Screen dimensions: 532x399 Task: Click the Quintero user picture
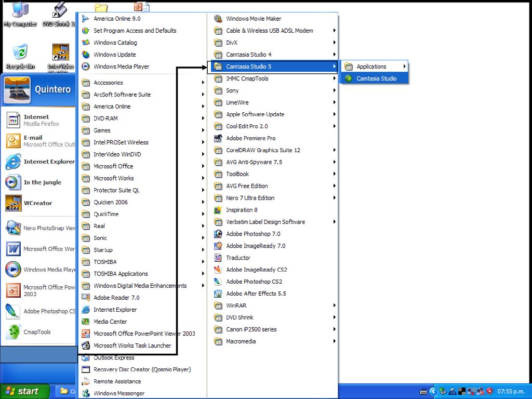[17, 89]
